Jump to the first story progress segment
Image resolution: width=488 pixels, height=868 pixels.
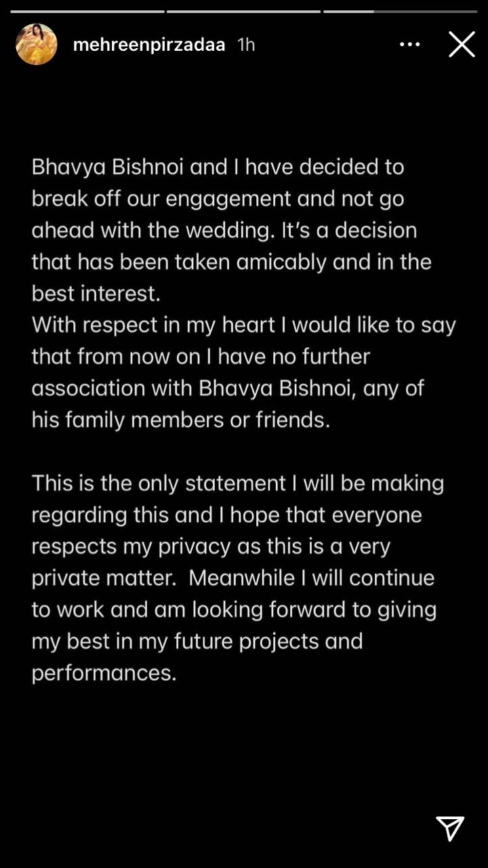[x=87, y=11]
